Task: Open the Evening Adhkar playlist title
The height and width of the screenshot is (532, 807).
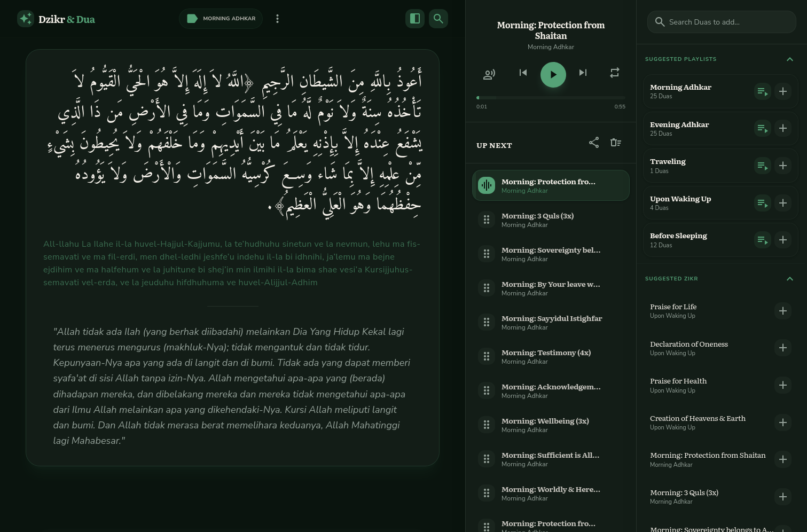Action: click(x=679, y=124)
